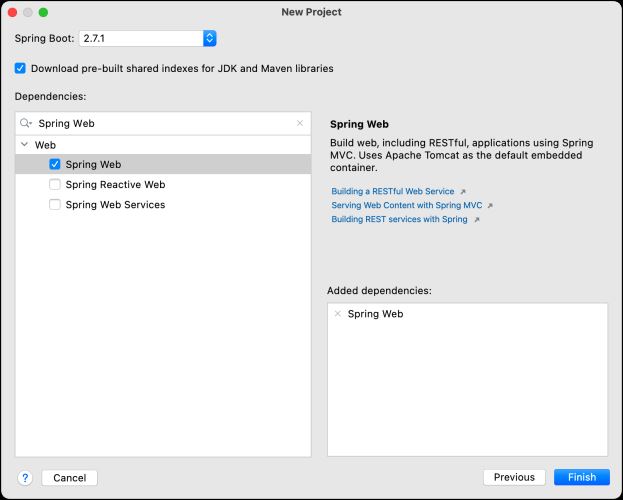
Task: Focus the dependencies search input field
Action: tap(163, 123)
